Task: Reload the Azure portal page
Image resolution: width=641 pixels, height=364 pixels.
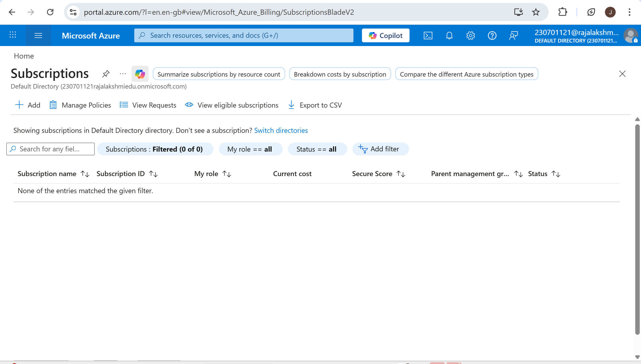Action: pos(50,12)
